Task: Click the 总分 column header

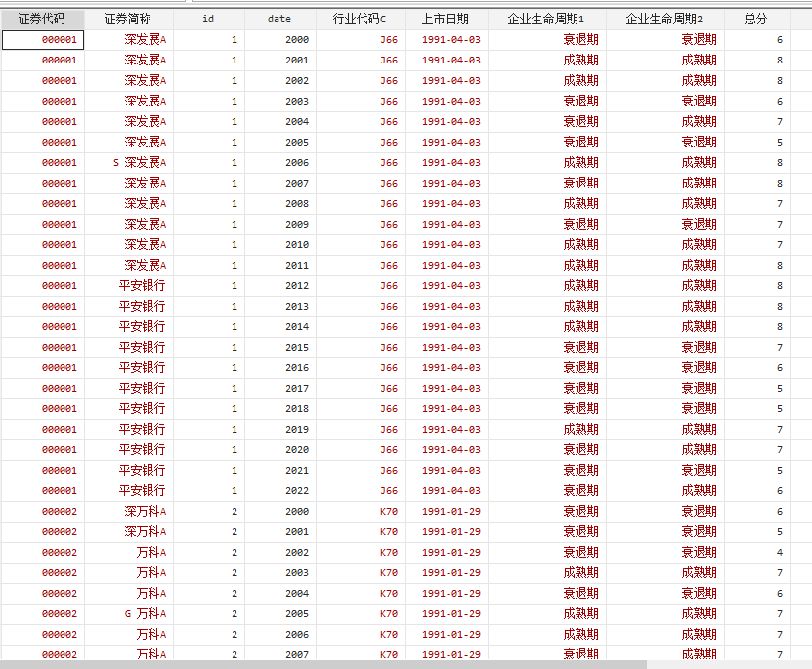Action: pos(755,19)
